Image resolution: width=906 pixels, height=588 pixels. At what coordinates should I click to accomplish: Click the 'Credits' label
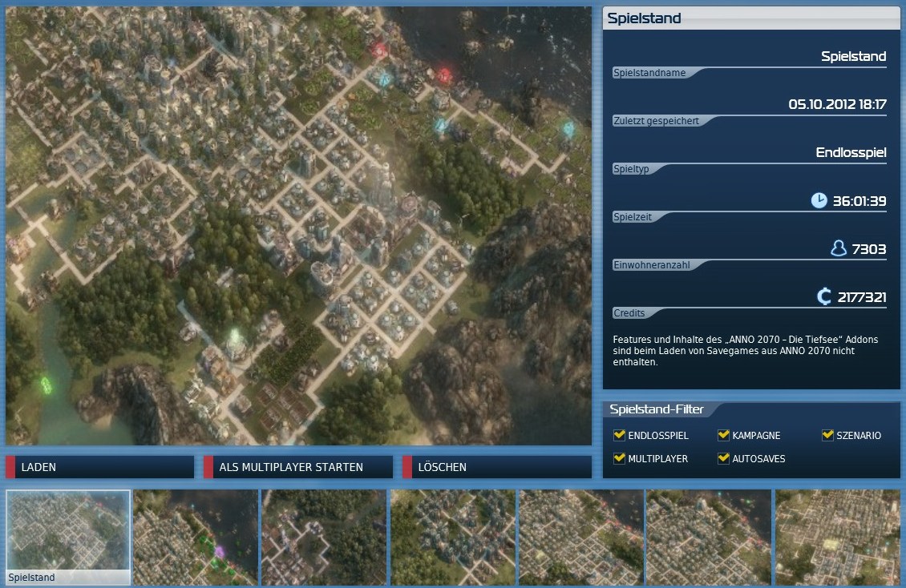pos(629,312)
